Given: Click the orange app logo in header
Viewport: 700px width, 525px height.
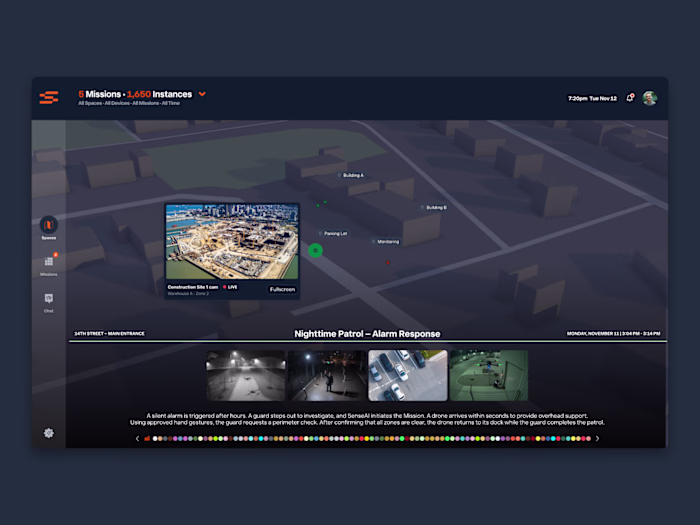Looking at the screenshot, I should pos(49,97).
